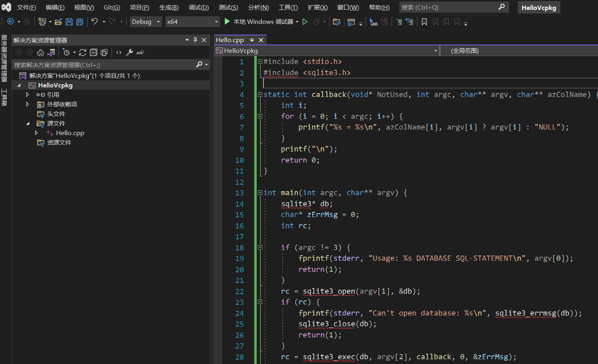Click the find in files folder icon
The image size is (598, 364).
(337, 22)
